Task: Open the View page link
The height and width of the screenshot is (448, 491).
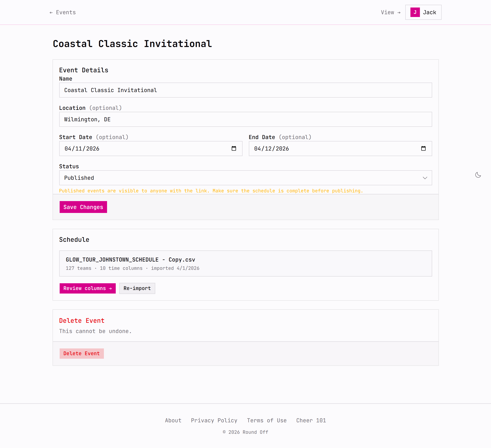Action: tap(388, 12)
